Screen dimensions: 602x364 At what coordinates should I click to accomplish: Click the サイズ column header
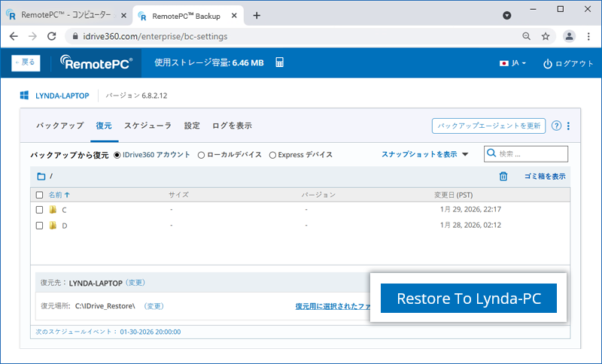point(178,195)
